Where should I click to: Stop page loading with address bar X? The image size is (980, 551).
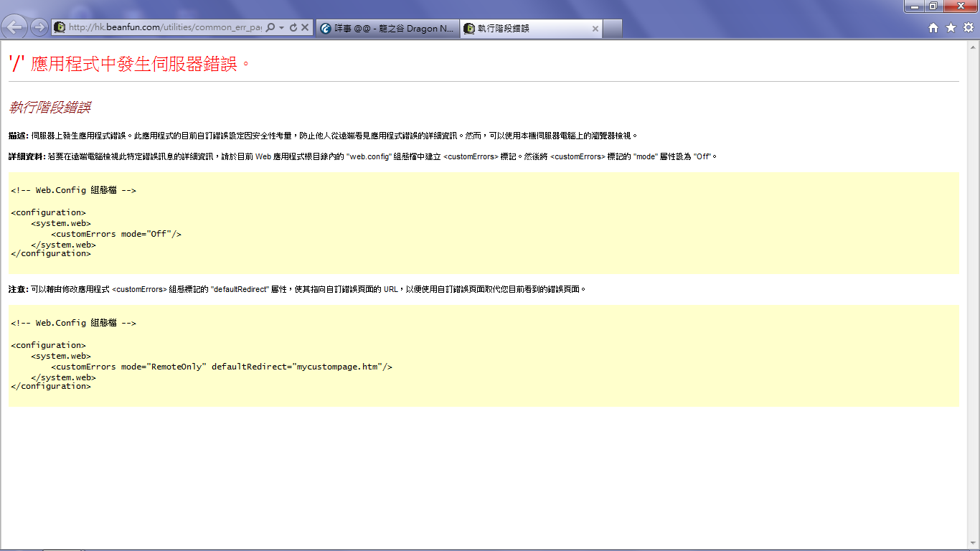[x=305, y=27]
